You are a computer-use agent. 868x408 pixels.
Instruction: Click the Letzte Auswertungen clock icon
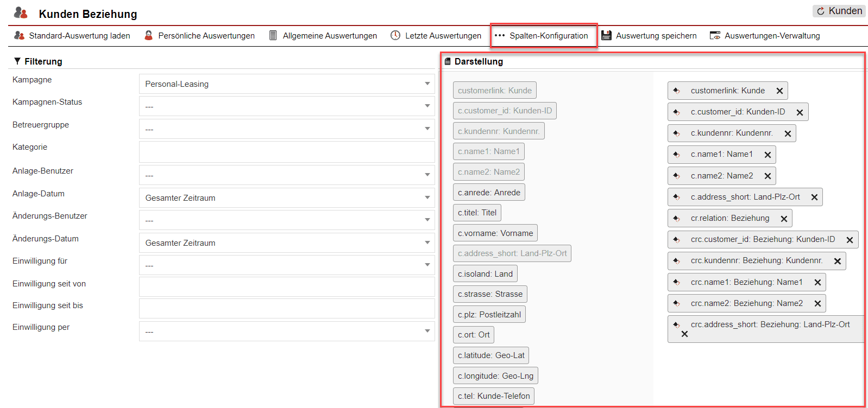click(395, 35)
